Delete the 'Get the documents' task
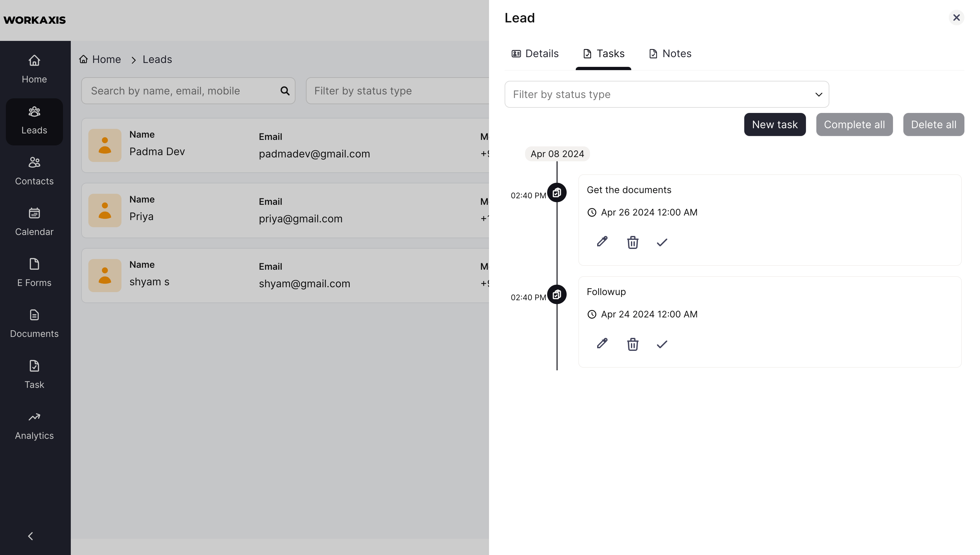This screenshot has height=555, width=980. [x=633, y=242]
